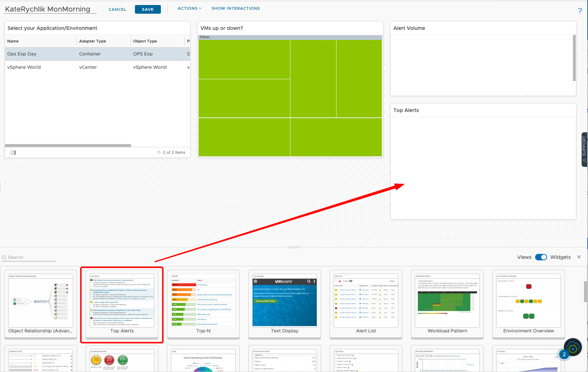
Task: Open the ACTIONS dropdown
Action: (189, 8)
